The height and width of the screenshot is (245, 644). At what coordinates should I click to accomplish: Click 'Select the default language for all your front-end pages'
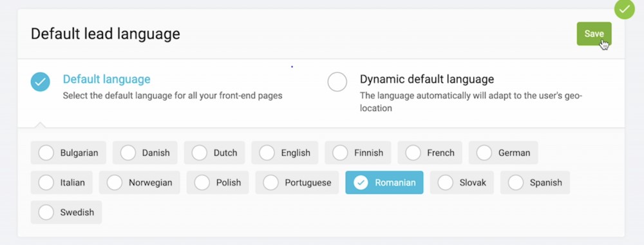coord(173,96)
